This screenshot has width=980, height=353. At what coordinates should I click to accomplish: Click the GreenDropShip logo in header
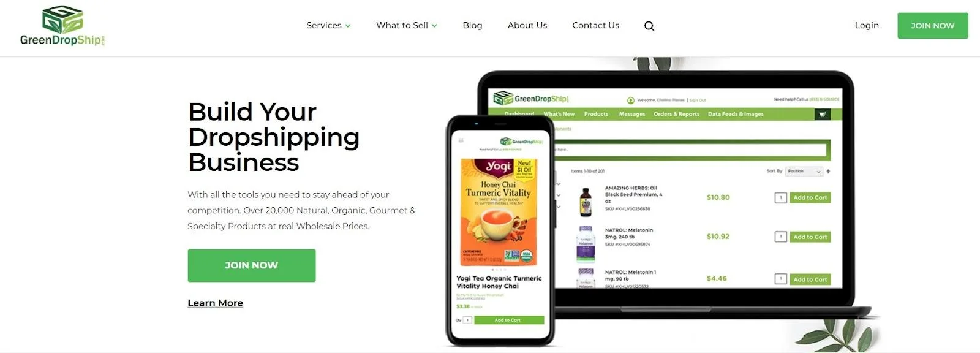coord(62,26)
